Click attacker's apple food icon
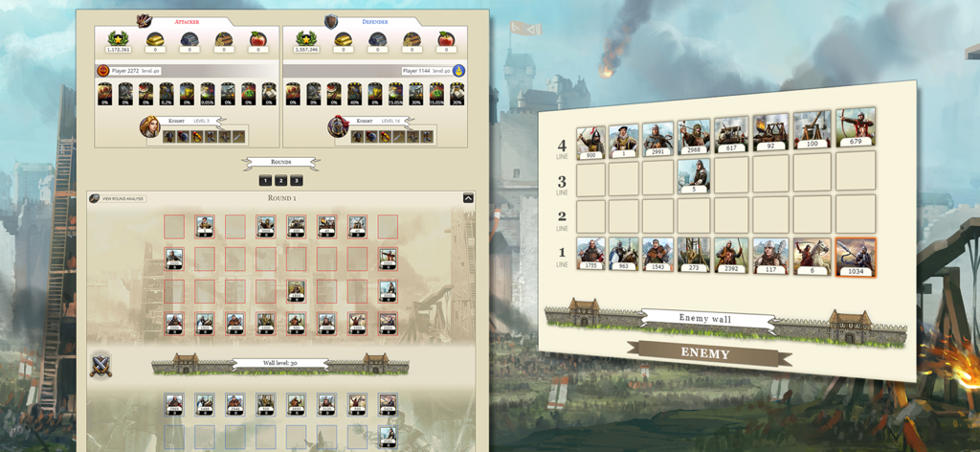The height and width of the screenshot is (452, 980). click(x=258, y=38)
